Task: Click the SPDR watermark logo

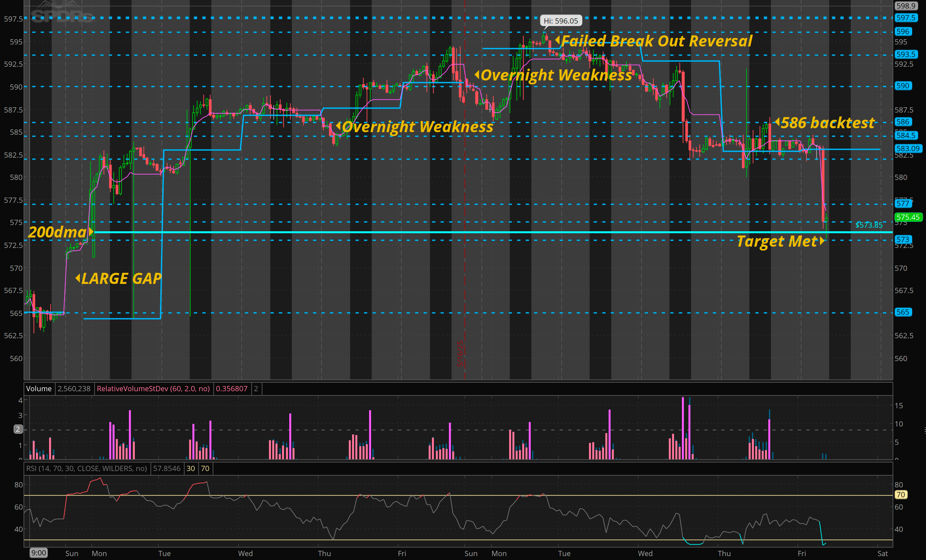Action: coord(62,15)
